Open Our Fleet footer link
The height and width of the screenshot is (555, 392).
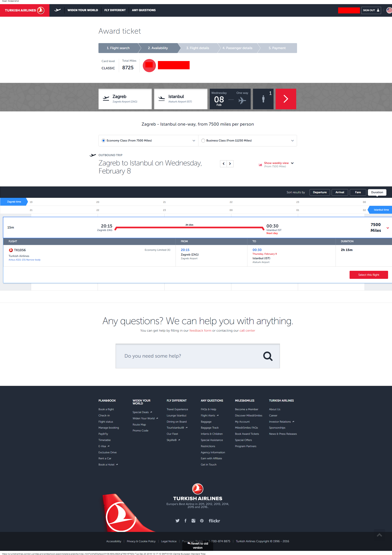click(x=172, y=434)
